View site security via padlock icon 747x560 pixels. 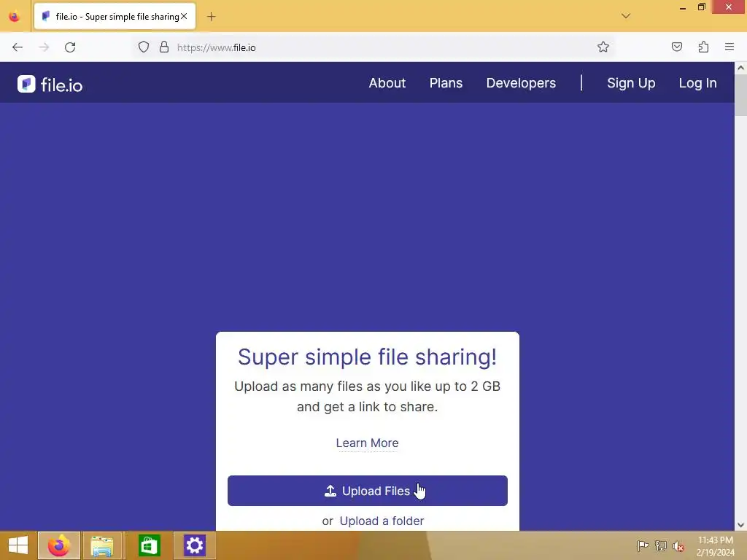tap(164, 47)
